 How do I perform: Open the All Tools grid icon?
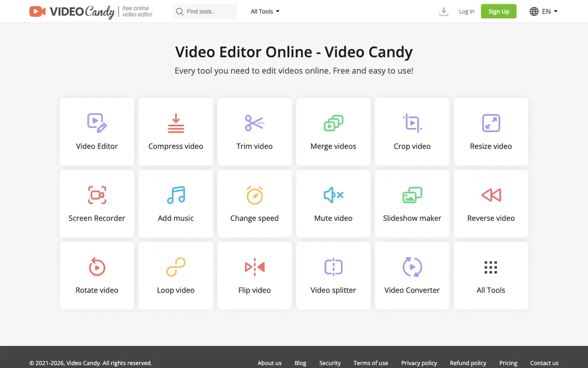pyautogui.click(x=491, y=267)
